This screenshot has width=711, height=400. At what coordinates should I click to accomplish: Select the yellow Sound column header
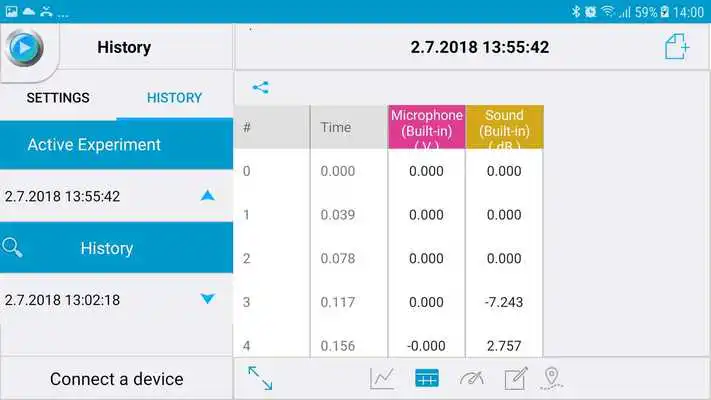pos(504,128)
